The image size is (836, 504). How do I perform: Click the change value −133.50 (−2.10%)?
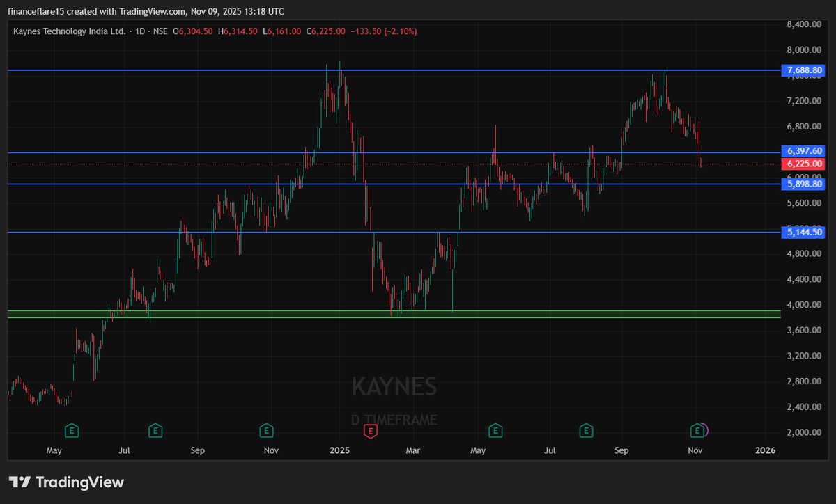(x=383, y=31)
